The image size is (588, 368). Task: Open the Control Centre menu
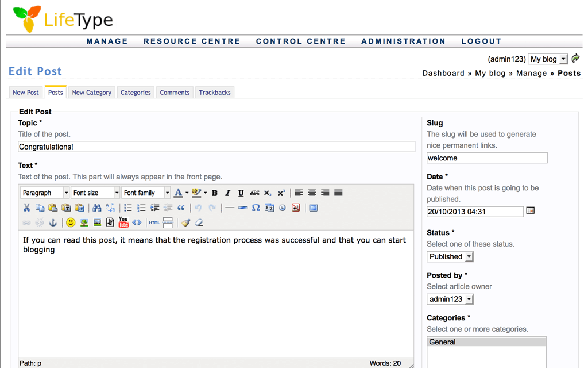tap(301, 41)
